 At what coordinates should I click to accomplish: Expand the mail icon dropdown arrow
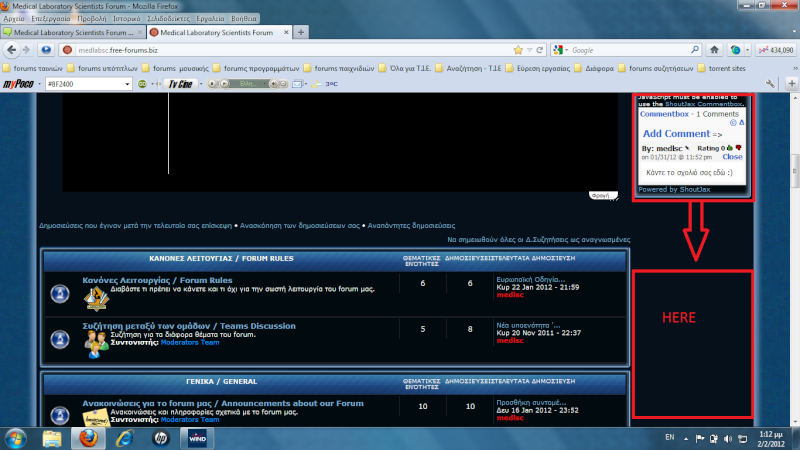click(x=306, y=84)
